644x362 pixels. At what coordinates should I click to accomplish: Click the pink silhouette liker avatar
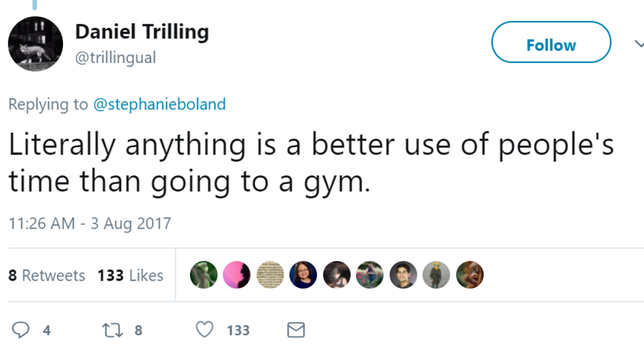[237, 275]
